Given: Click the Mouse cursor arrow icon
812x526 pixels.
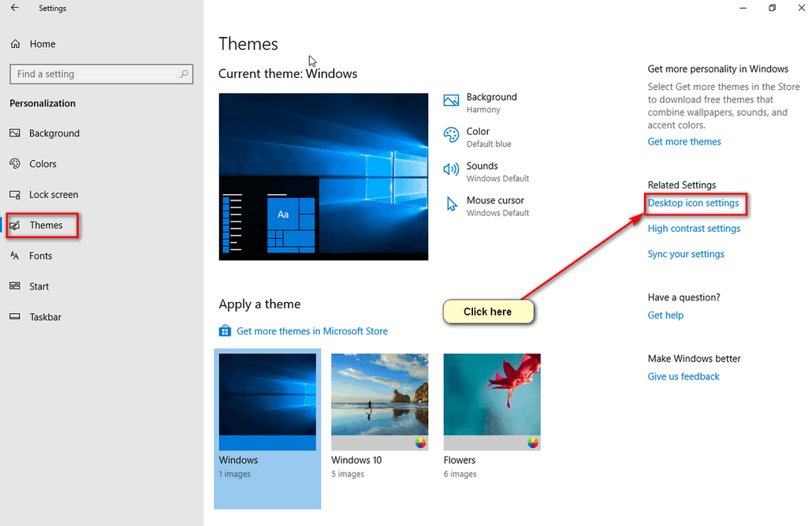Looking at the screenshot, I should [x=452, y=204].
